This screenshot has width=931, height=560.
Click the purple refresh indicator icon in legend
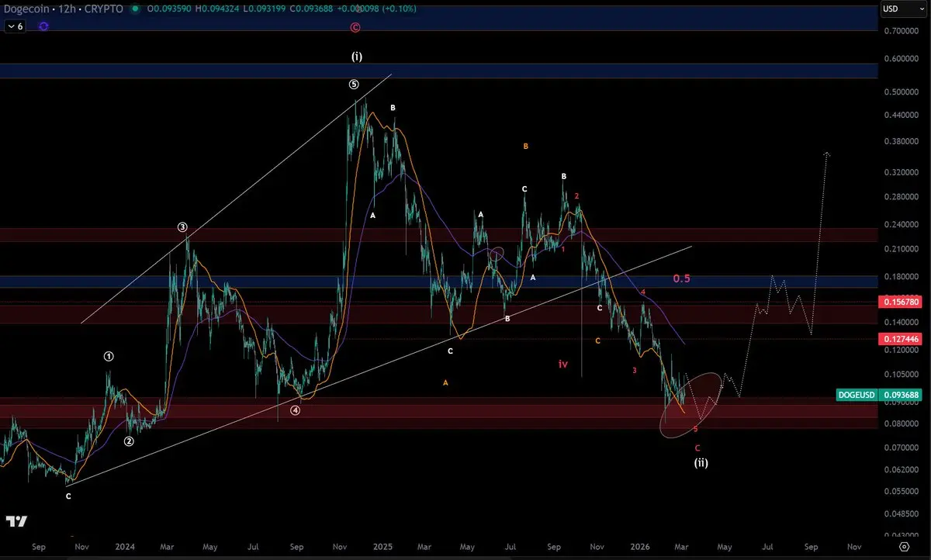click(x=43, y=26)
